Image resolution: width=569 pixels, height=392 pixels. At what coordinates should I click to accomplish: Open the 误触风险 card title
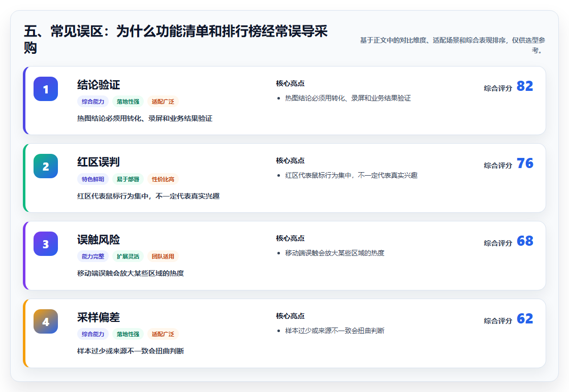point(99,240)
